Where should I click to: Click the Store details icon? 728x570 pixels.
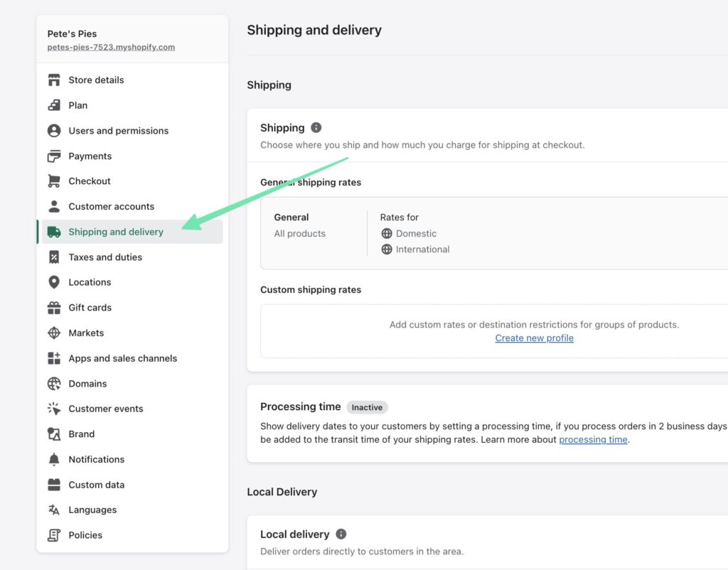[x=54, y=80]
